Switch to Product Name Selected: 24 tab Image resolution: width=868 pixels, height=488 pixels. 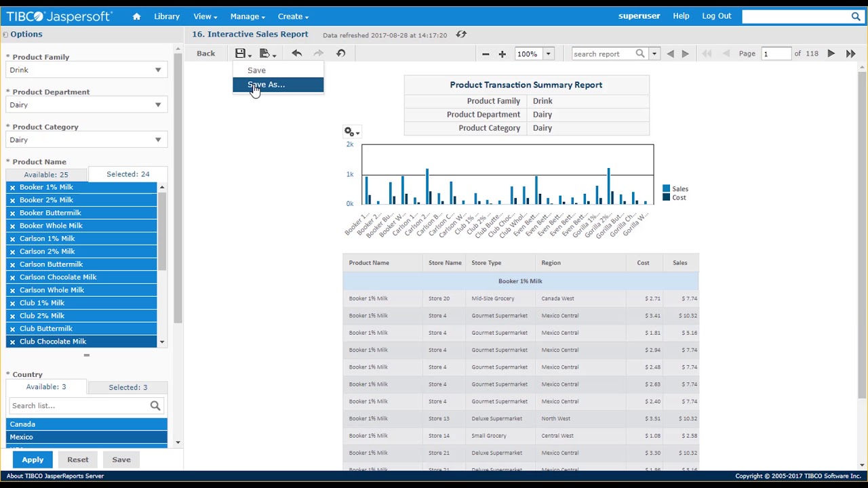click(127, 174)
